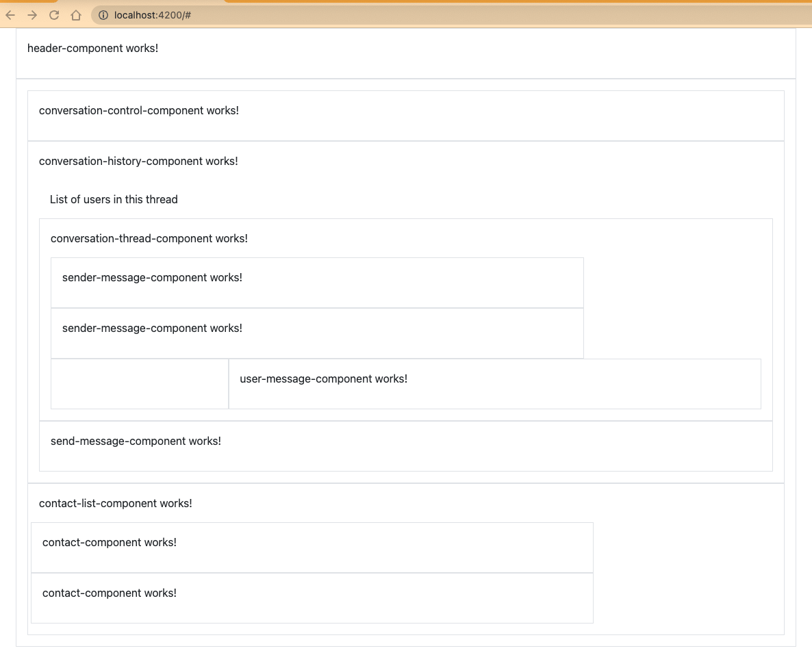
Task: Click the 'List of users in this thread' label
Action: [x=114, y=199]
